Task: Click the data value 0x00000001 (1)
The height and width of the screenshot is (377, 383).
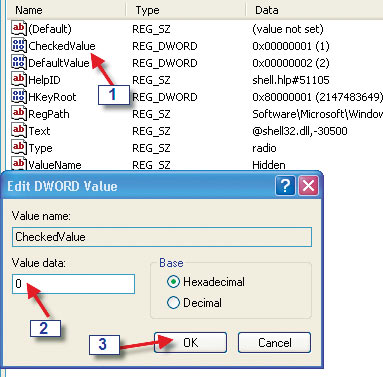Action: coord(291,46)
